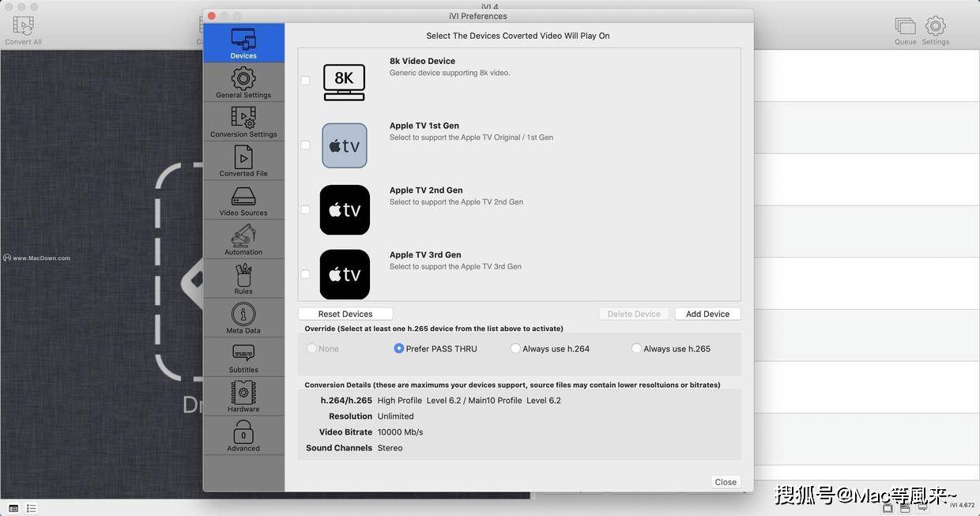Check the Apple TV 1st Gen device
Viewport: 980px width, 516px height.
pos(305,145)
